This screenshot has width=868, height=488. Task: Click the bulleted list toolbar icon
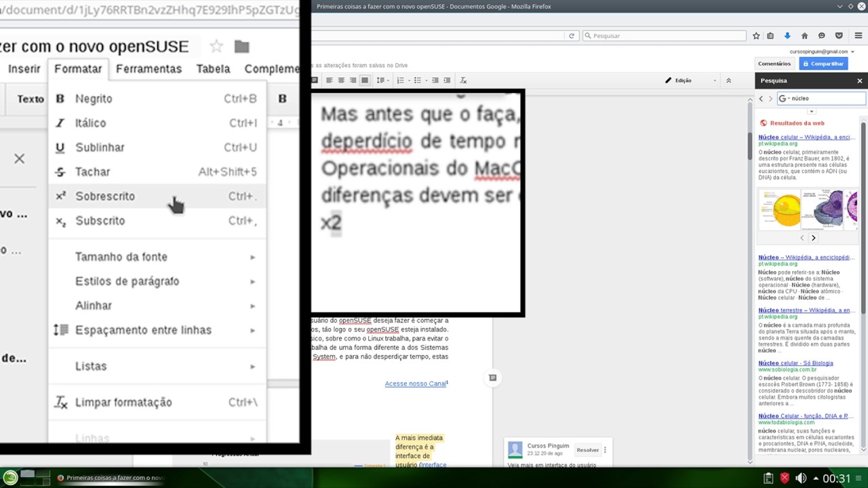[418, 80]
